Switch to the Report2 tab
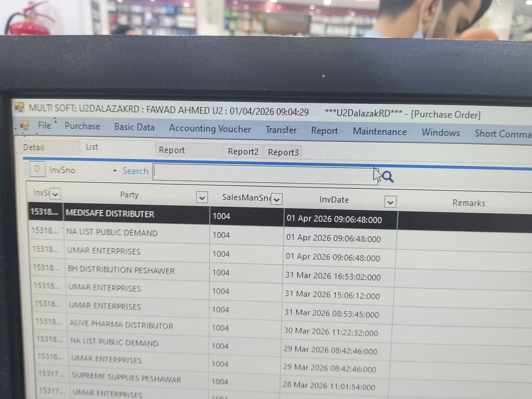The height and width of the screenshot is (399, 532). (x=243, y=152)
